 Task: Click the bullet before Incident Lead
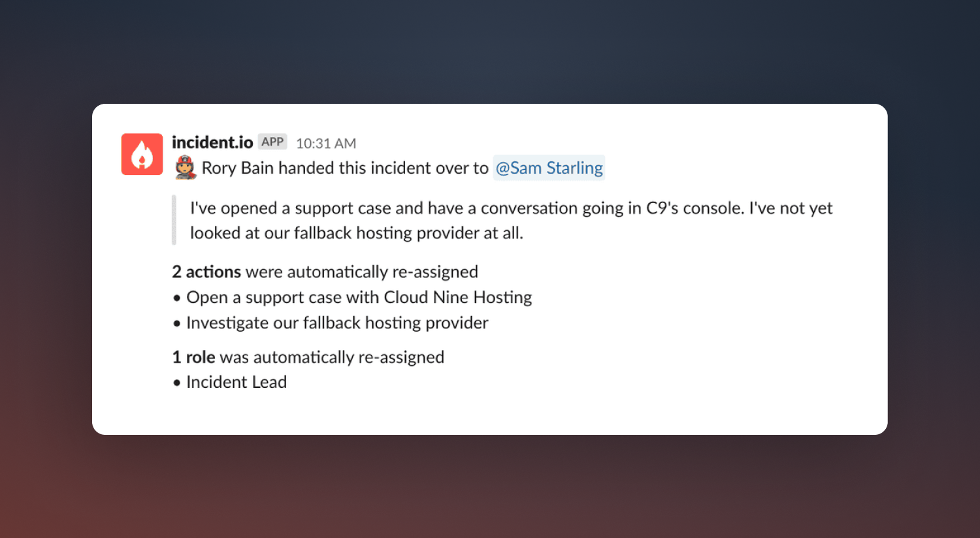pyautogui.click(x=176, y=383)
